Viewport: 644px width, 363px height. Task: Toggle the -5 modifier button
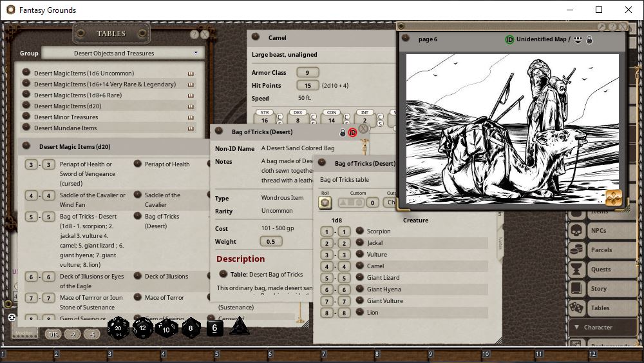click(x=92, y=334)
